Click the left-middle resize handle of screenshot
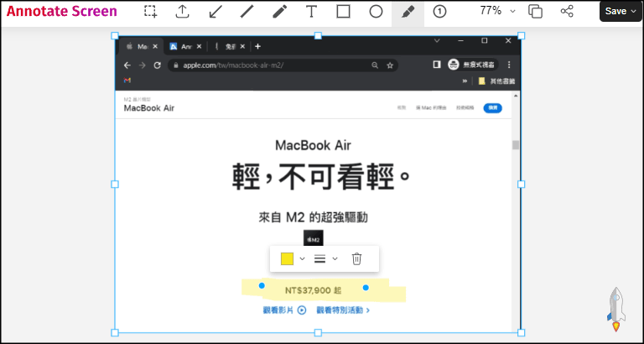This screenshot has width=644, height=344. tap(115, 184)
